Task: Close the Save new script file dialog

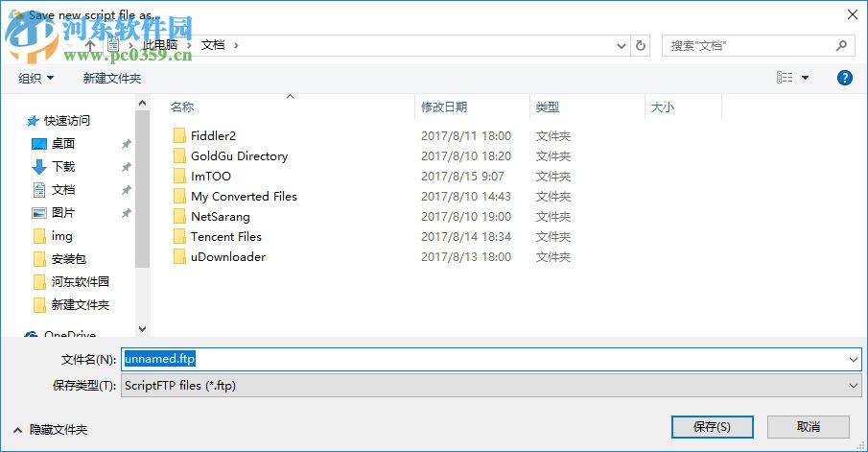Action: (x=853, y=14)
